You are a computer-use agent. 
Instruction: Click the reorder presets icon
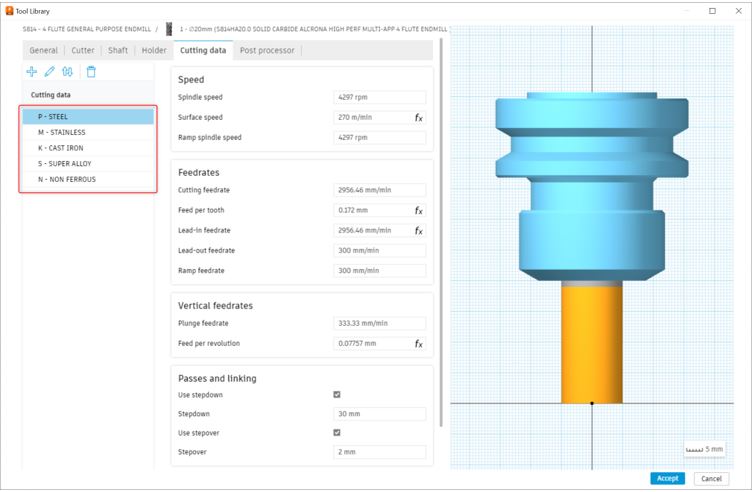tap(68, 72)
